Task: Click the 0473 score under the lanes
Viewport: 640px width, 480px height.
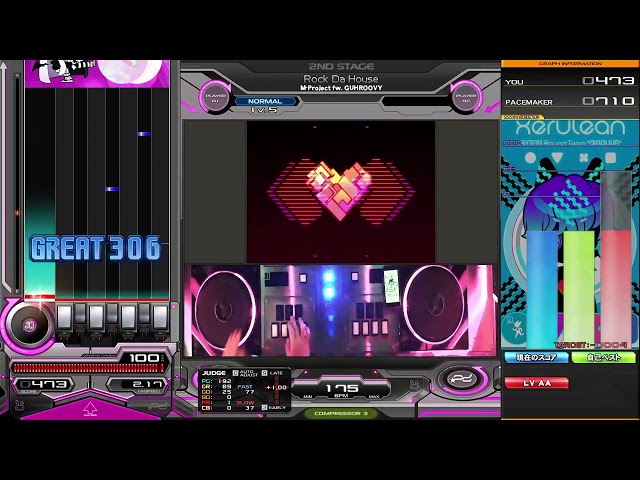Action: coord(44,384)
